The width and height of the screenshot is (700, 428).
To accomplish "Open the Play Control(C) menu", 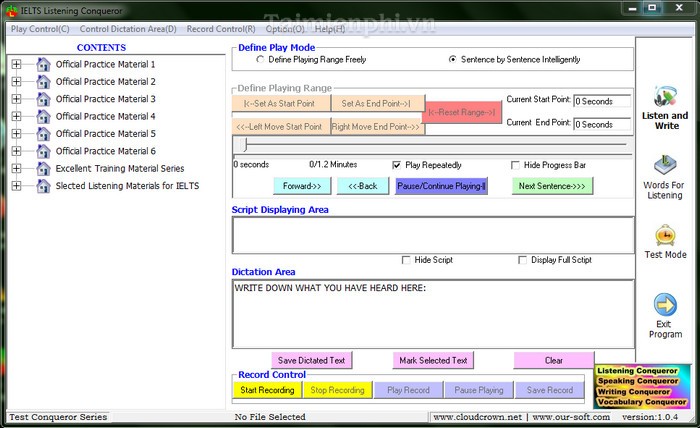I will tap(40, 29).
